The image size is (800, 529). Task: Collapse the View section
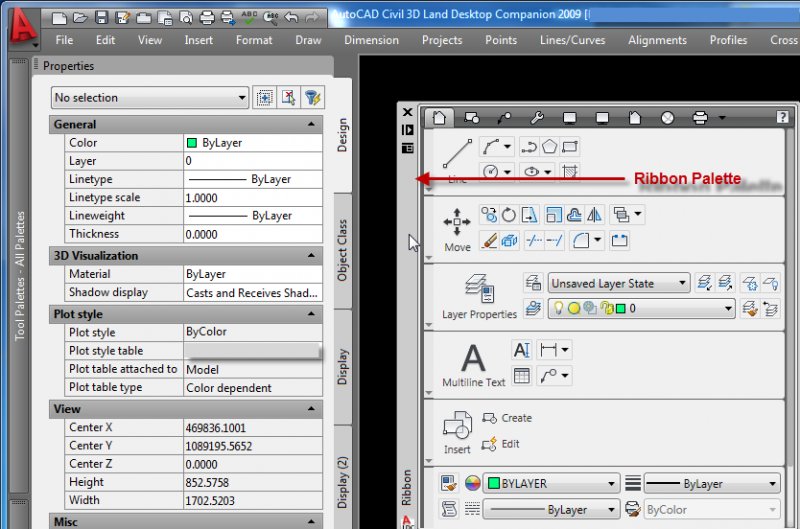[311, 409]
